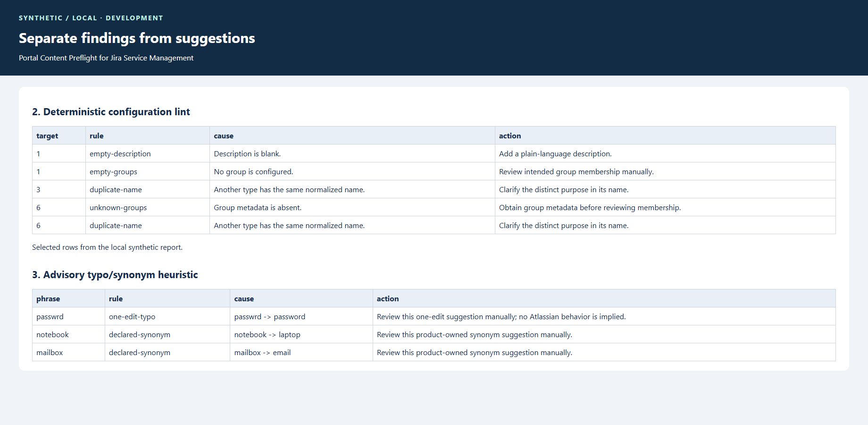
Task: Click 'declared-synonym' in the mailbox row
Action: click(167, 352)
